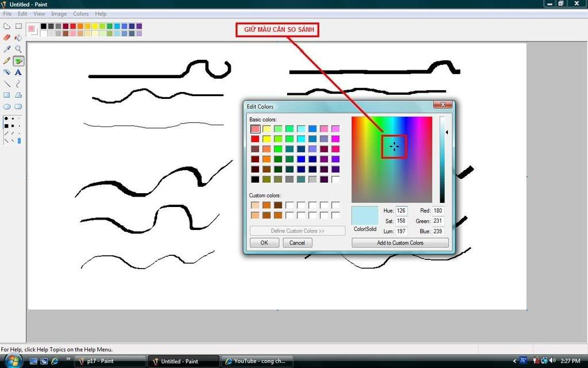Open the View menu

39,14
